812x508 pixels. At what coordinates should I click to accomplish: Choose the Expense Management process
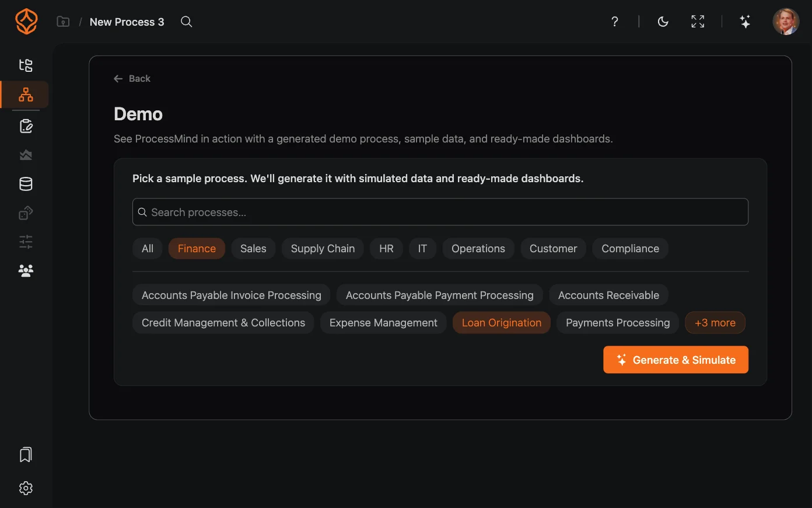click(383, 323)
